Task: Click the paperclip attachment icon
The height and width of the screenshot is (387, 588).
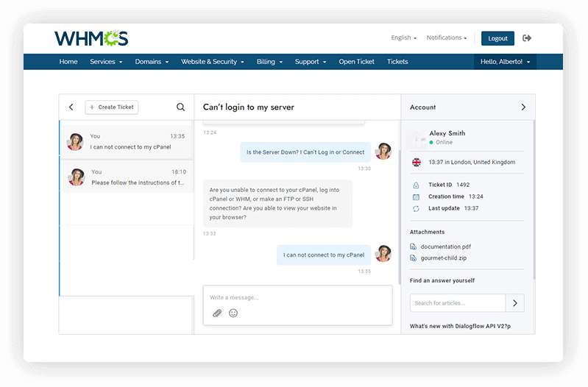Action: [x=217, y=313]
